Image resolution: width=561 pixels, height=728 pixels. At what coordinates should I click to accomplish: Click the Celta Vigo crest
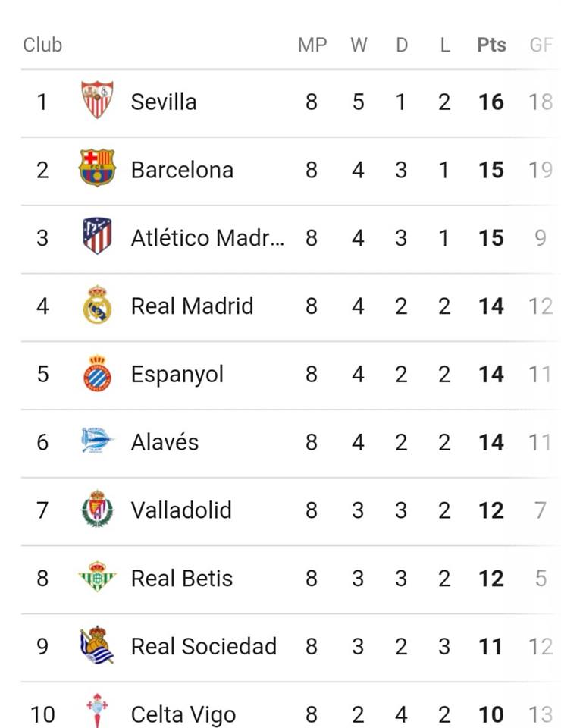click(x=97, y=711)
